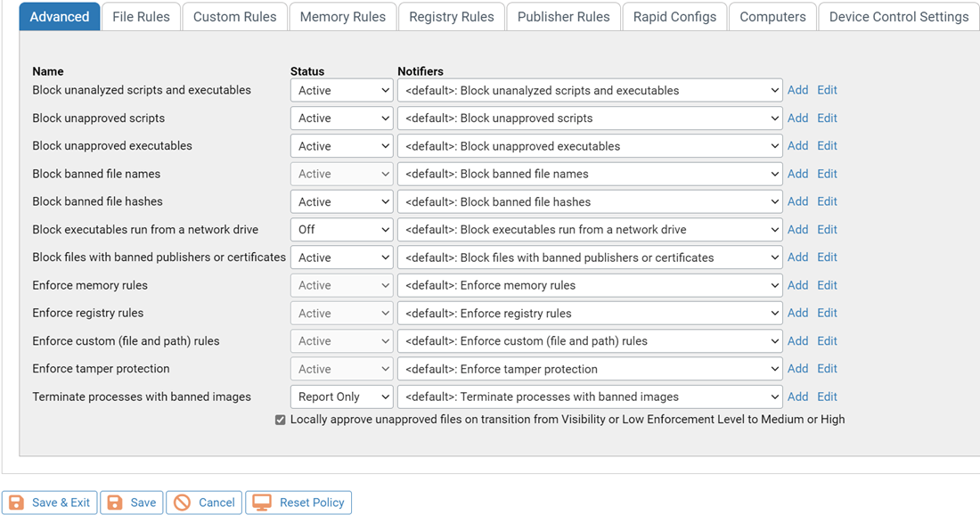The width and height of the screenshot is (980, 515).
Task: Open the Registry Rules tab
Action: coord(451,16)
